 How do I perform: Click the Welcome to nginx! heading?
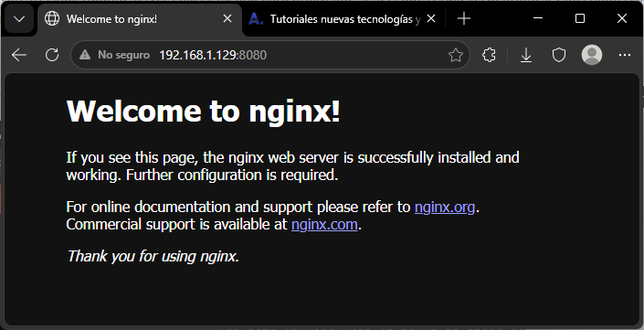(x=204, y=111)
